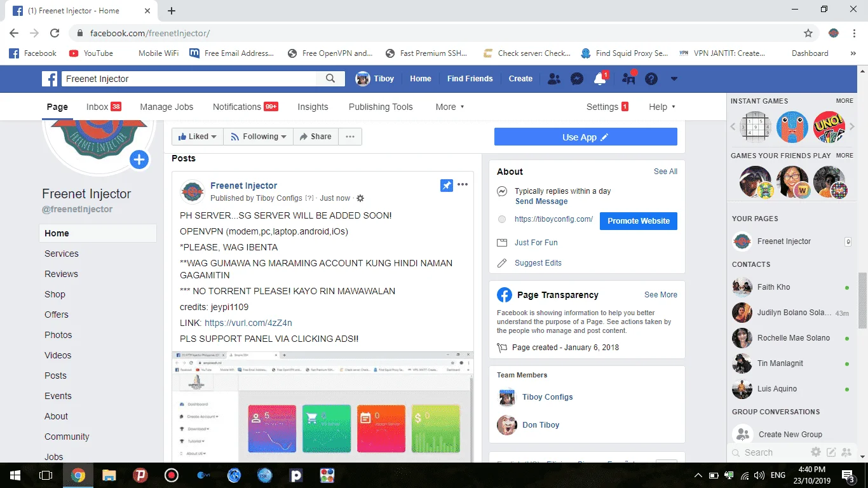Viewport: 868px width, 488px height.
Task: Bookmark this page with star icon
Action: 808,33
